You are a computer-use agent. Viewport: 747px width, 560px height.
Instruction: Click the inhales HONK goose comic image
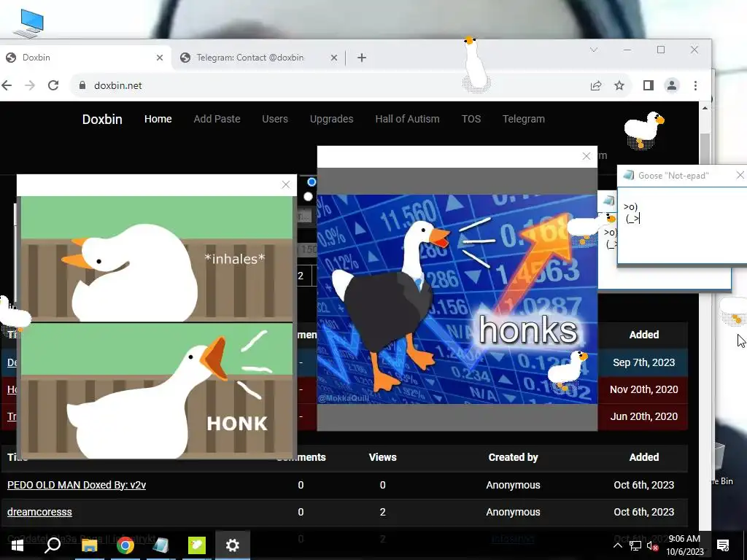[157, 327]
